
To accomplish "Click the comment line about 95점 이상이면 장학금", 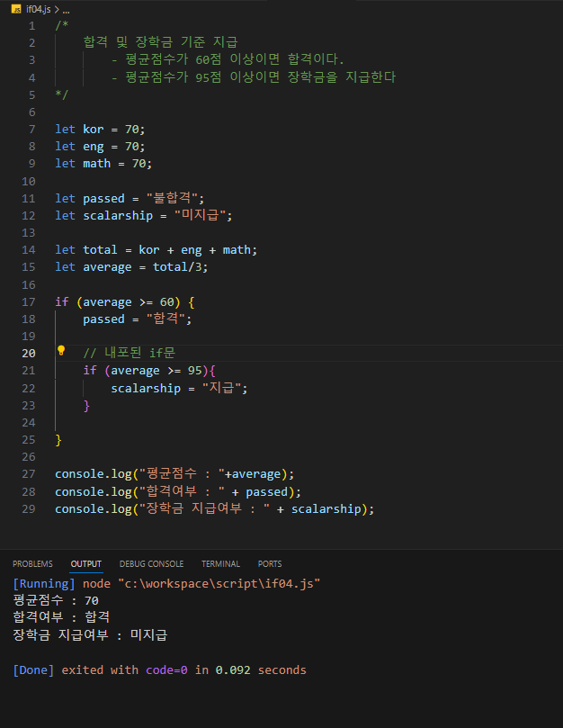I will click(x=254, y=77).
